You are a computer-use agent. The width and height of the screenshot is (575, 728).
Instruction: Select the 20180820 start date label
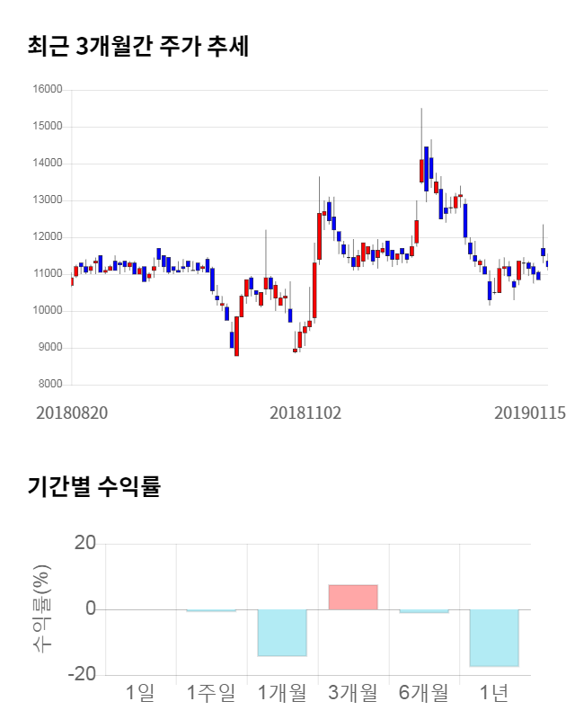(72, 413)
